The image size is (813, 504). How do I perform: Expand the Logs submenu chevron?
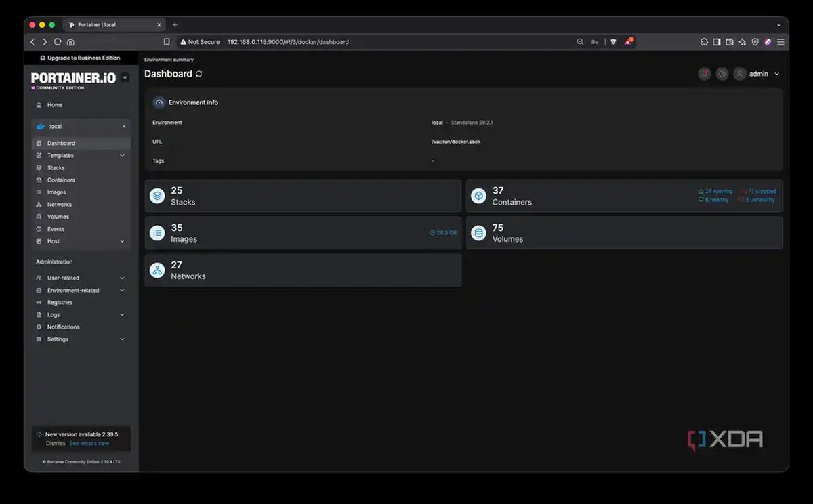[x=123, y=315]
